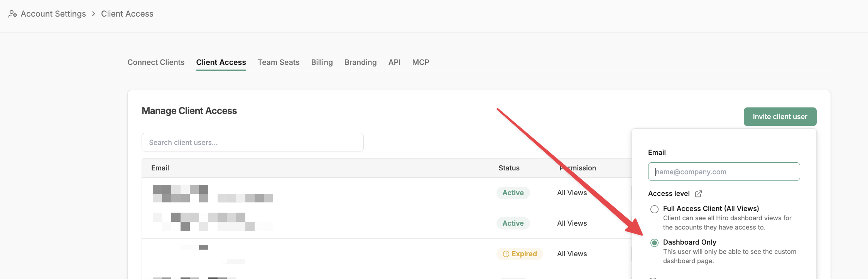The width and height of the screenshot is (868, 279).
Task: Open the Client Access tab
Action: (221, 62)
